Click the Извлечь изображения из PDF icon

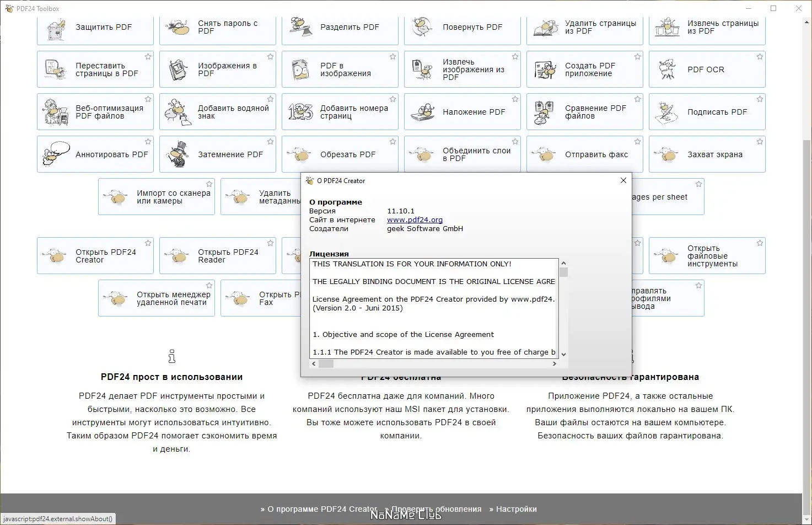(x=423, y=69)
